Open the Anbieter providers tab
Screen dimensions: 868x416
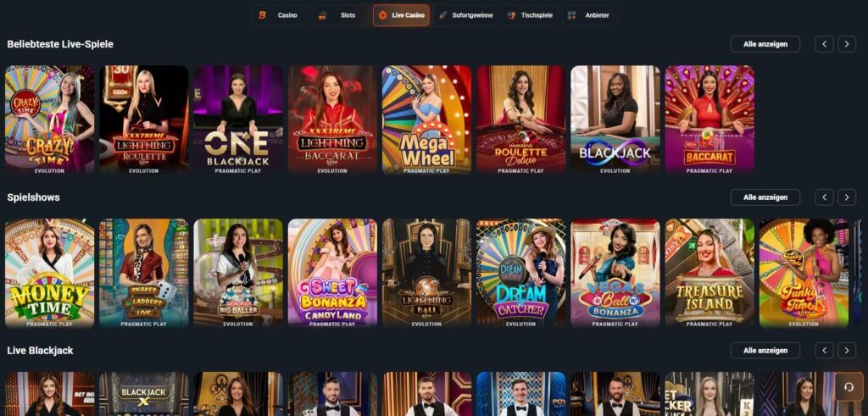tap(590, 15)
